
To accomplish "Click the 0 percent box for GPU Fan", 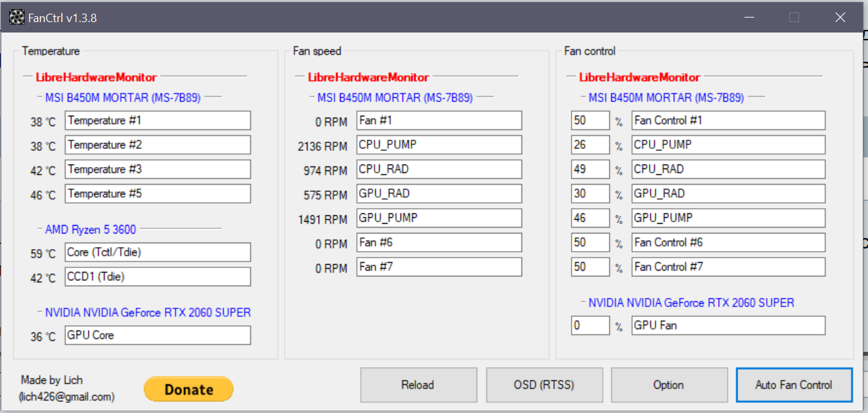I will [x=590, y=326].
